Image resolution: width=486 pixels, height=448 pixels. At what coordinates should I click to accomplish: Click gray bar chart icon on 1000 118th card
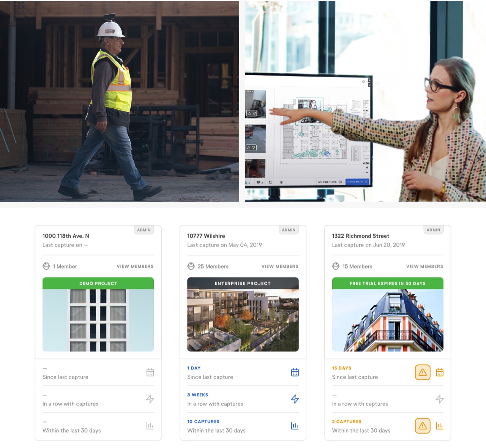coord(150,426)
